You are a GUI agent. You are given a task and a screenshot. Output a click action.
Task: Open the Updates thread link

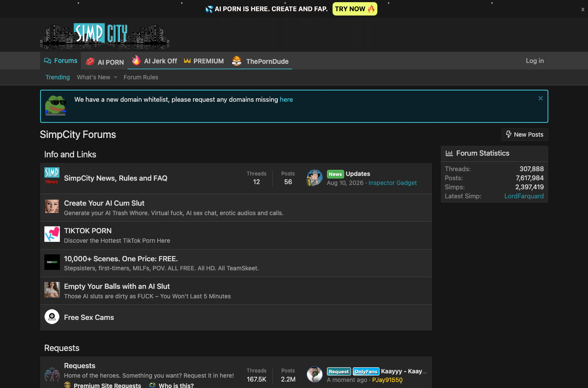coord(358,174)
